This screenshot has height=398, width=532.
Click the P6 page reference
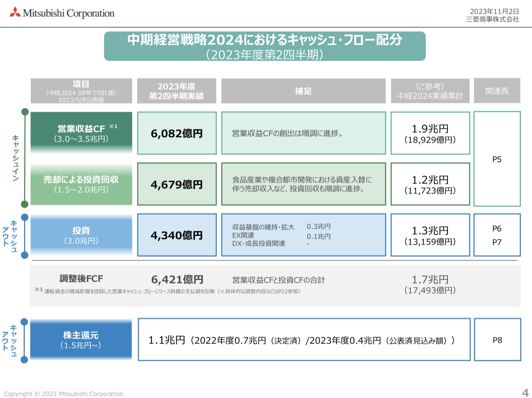click(497, 229)
